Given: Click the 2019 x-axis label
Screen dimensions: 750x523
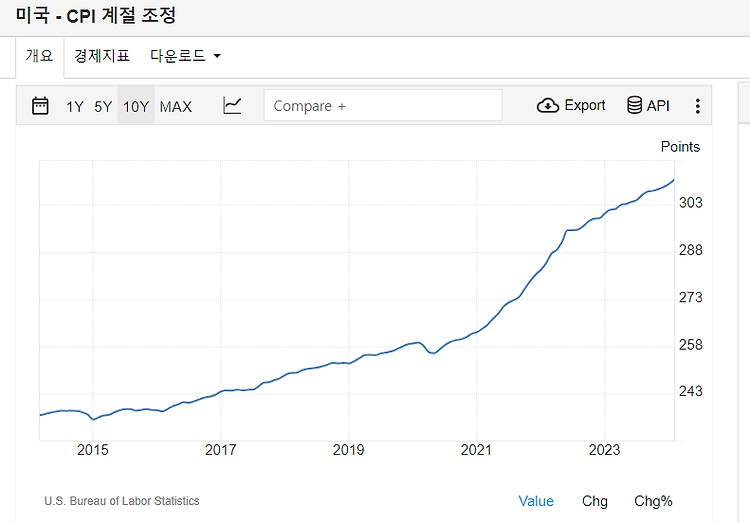Looking at the screenshot, I should pyautogui.click(x=348, y=450).
